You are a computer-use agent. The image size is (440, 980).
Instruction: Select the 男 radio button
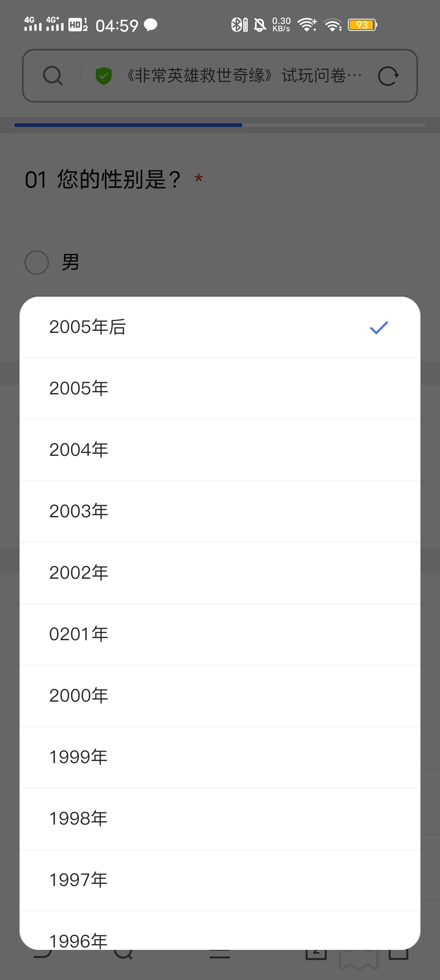(37, 262)
